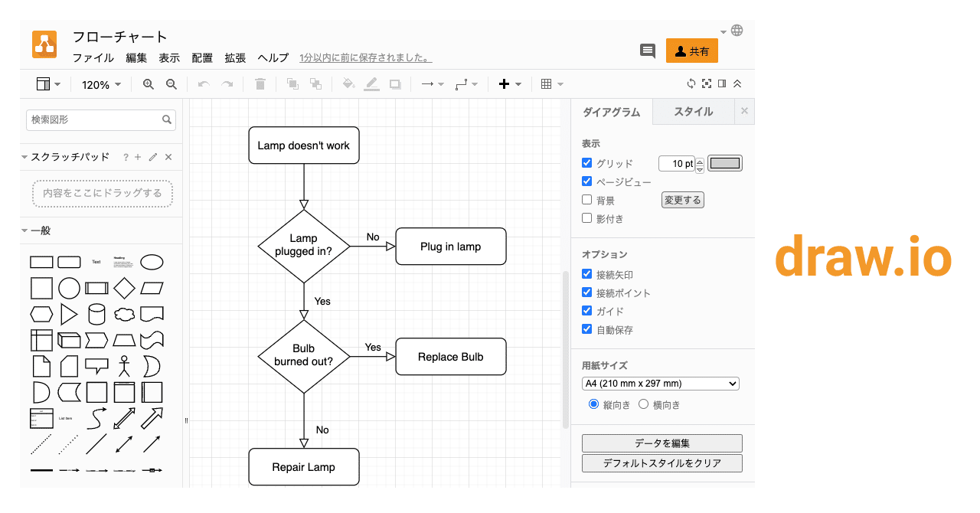Select the cylinder shape in shape library

point(96,314)
